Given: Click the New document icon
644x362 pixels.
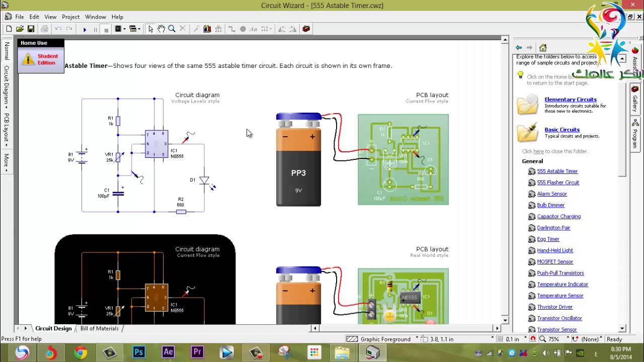Looking at the screenshot, I should pos(9,29).
